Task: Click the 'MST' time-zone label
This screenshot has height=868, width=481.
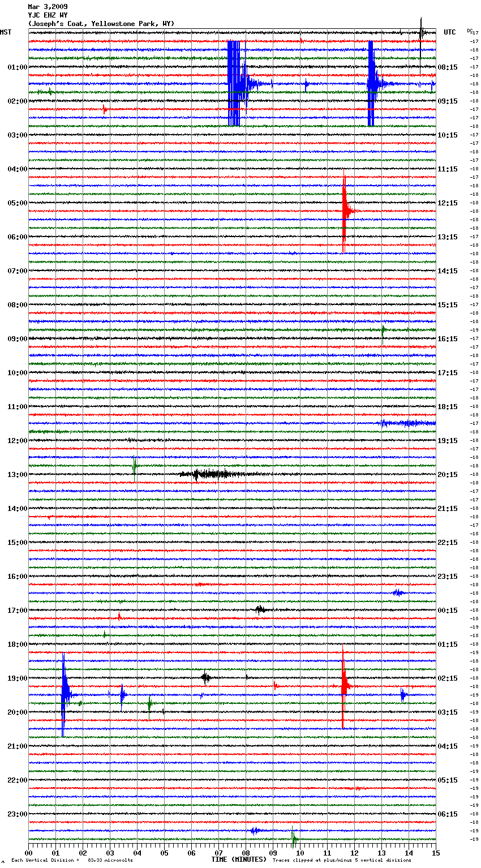Action: tap(6, 32)
